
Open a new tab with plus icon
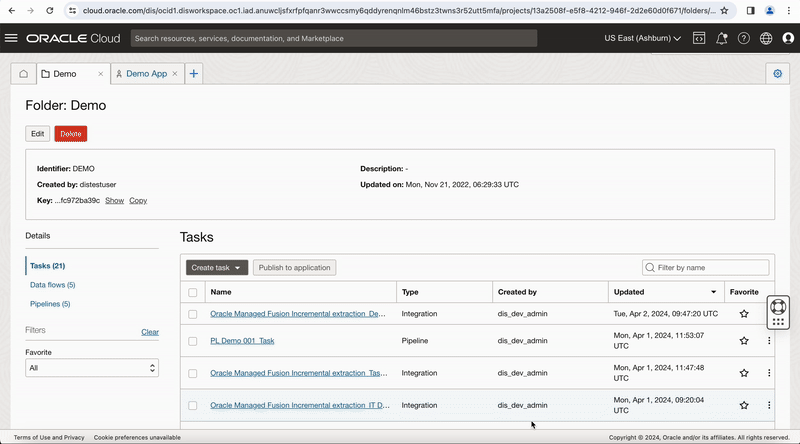tap(194, 74)
